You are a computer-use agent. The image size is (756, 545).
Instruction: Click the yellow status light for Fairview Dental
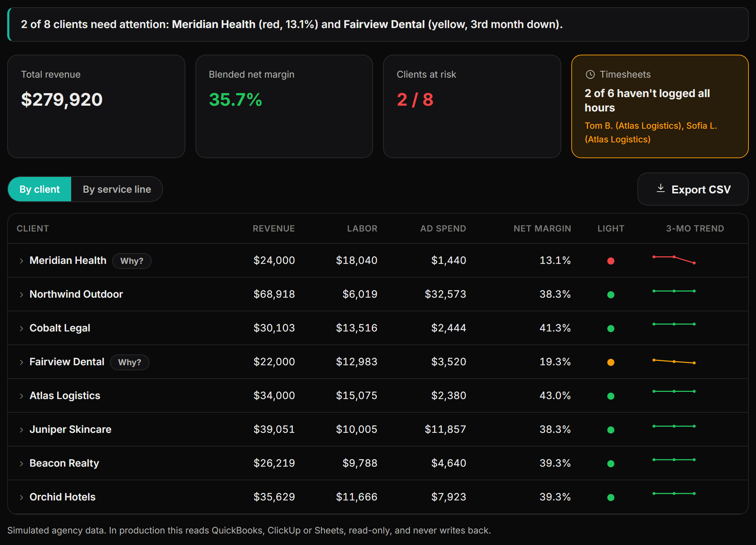pos(610,362)
